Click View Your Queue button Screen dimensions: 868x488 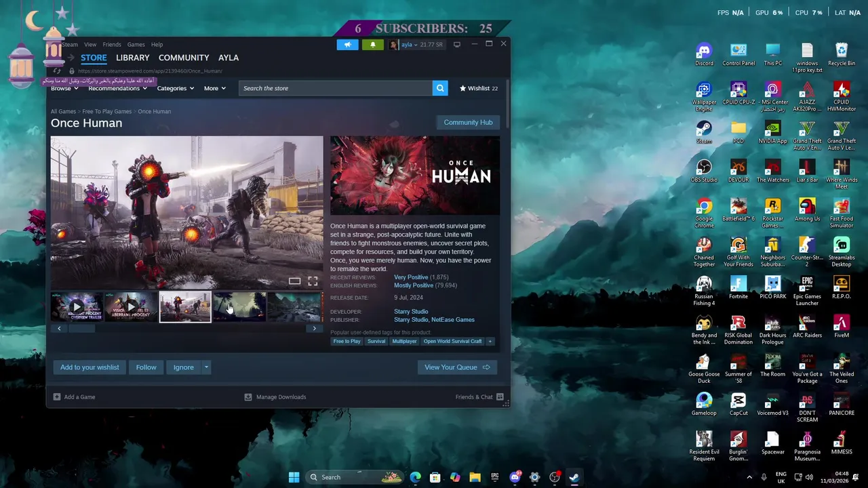click(x=457, y=367)
